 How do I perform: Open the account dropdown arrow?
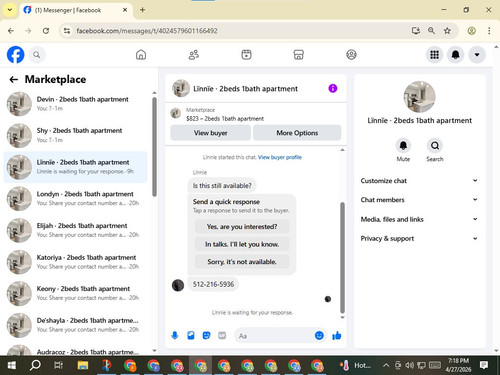[477, 55]
